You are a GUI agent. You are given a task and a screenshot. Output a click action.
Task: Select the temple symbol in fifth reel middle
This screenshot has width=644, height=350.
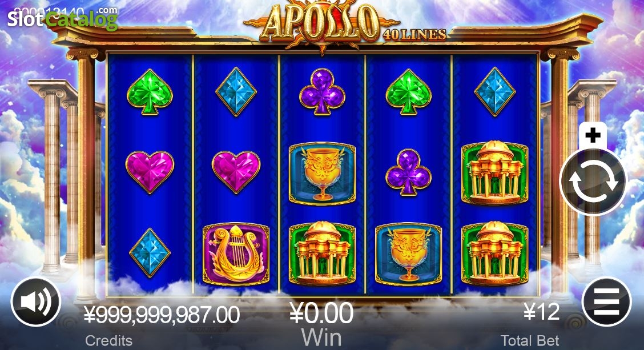tap(494, 172)
